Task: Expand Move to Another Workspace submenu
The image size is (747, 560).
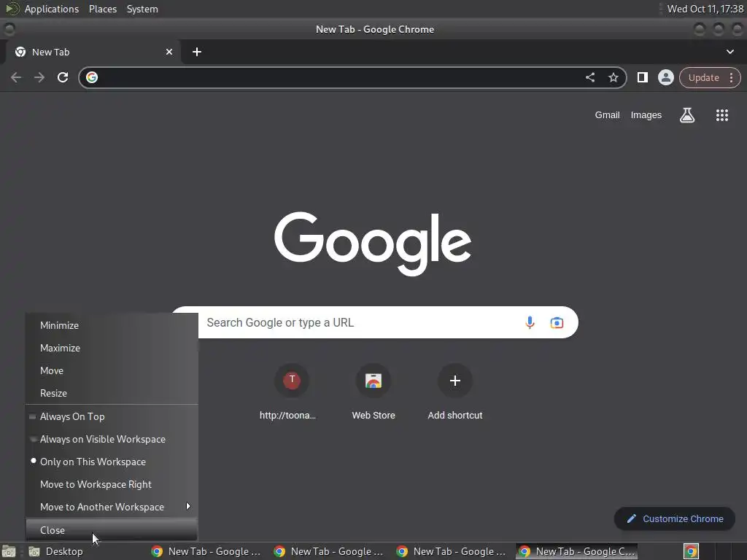Action: (x=112, y=507)
